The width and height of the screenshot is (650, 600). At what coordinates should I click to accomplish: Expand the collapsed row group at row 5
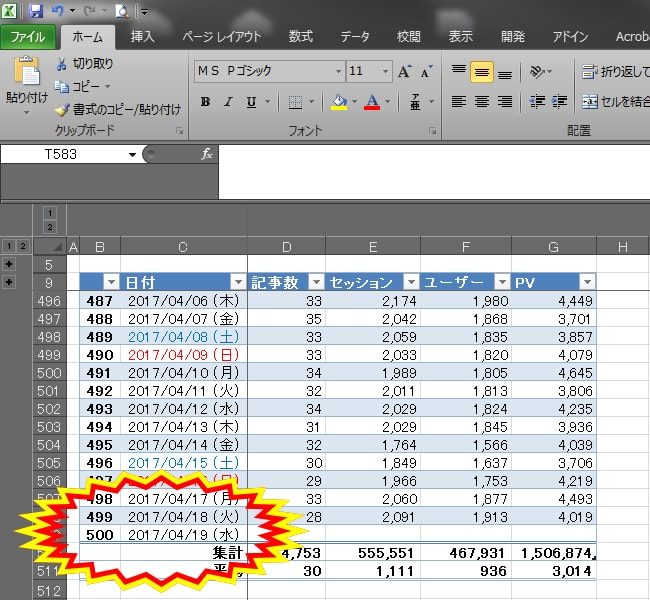point(10,265)
